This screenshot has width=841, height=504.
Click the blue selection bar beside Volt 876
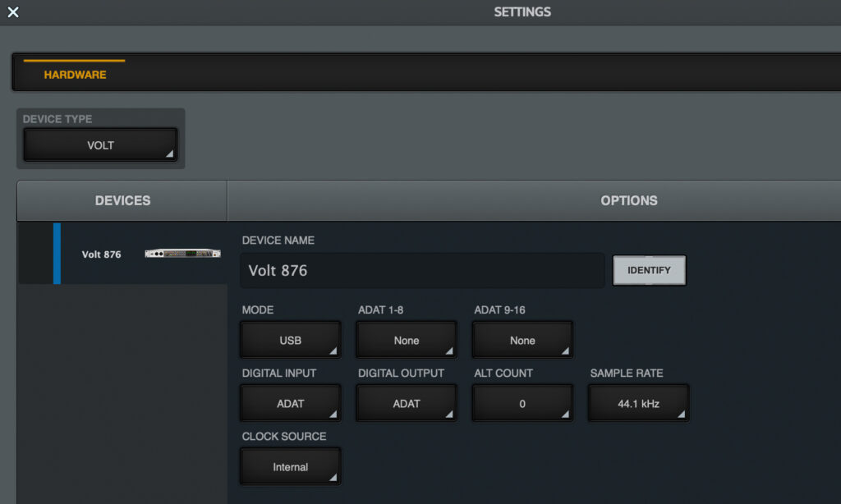pos(57,254)
